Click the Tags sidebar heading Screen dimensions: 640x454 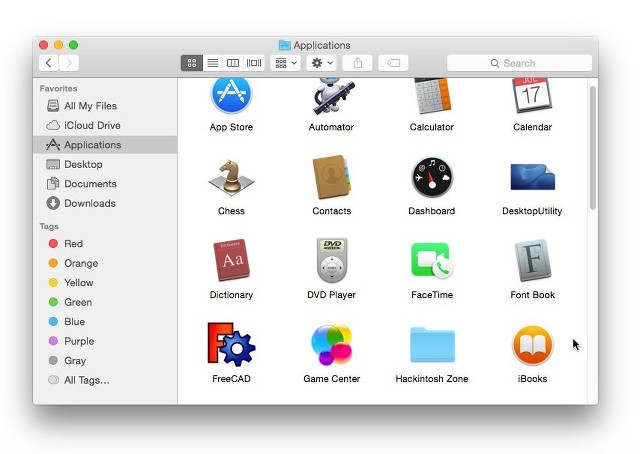[49, 226]
